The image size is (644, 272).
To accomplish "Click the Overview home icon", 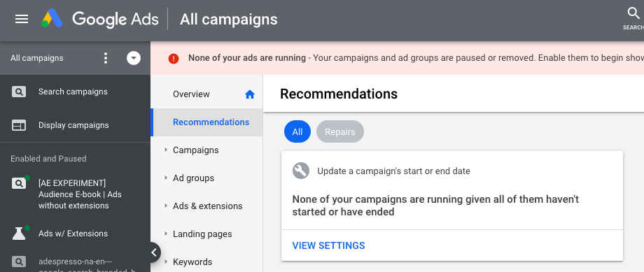I will 250,94.
